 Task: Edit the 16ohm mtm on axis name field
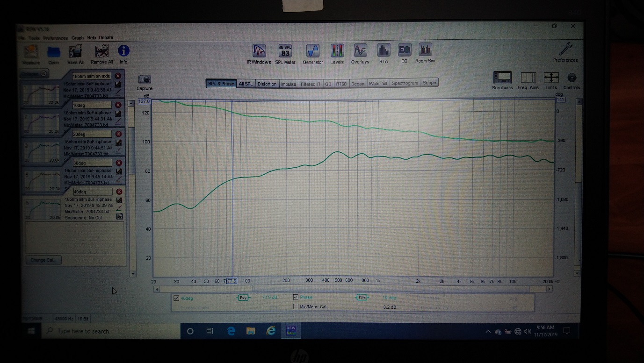coord(91,76)
